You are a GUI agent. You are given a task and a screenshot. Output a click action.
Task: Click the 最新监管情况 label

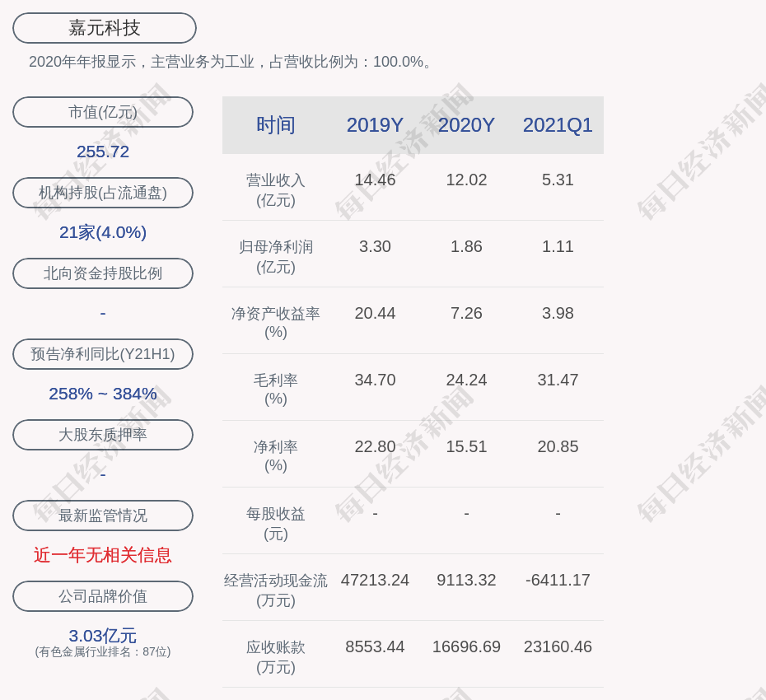[x=103, y=516]
